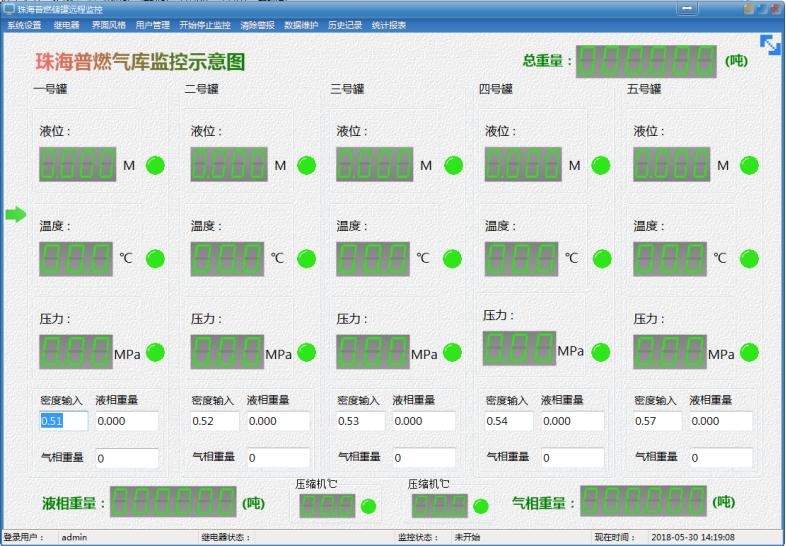Click the second 压缩机℃ indicator light
The height and width of the screenshot is (546, 786).
point(481,506)
